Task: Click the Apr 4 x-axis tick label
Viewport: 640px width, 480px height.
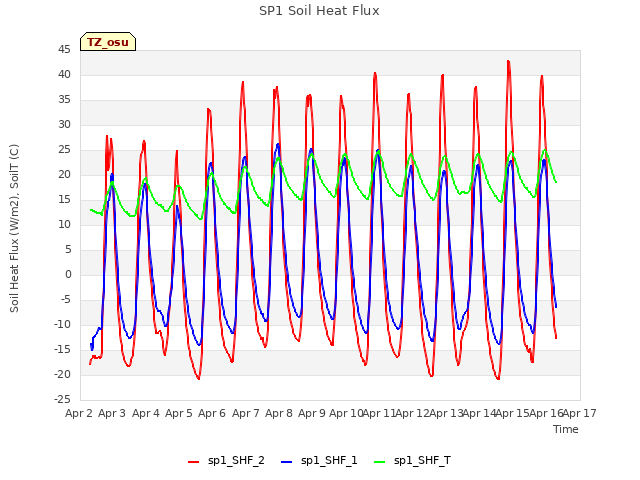Action: [146, 413]
